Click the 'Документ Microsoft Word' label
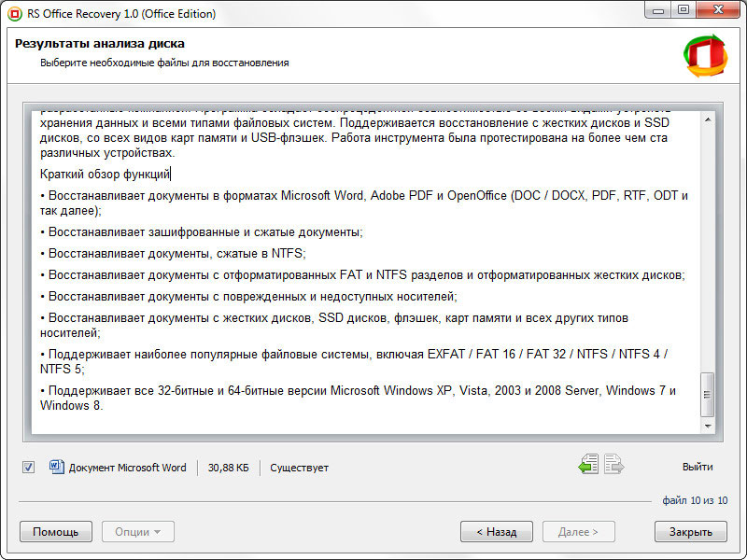This screenshot has height=560, width=747. coord(127,468)
